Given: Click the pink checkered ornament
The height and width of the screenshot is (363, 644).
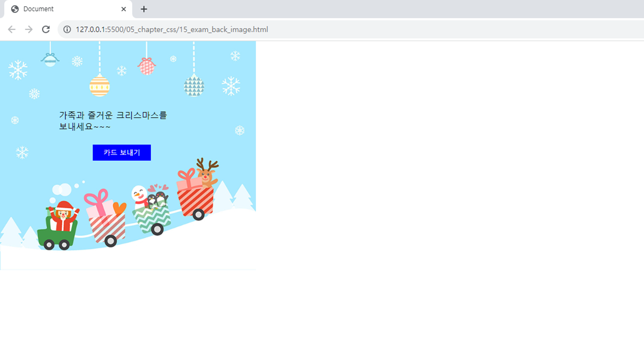Looking at the screenshot, I should click(x=147, y=67).
